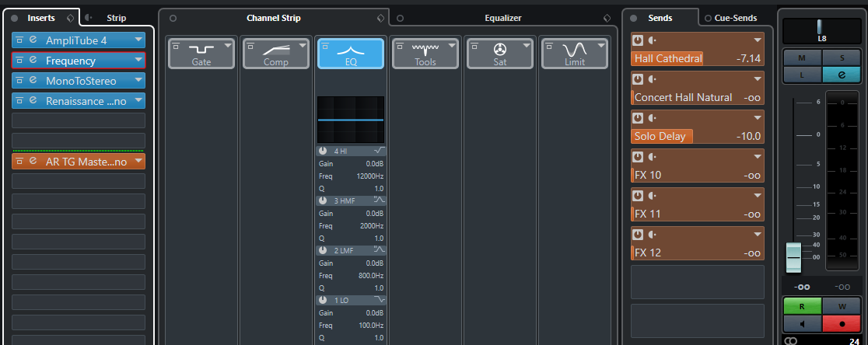The image size is (868, 345).
Task: Change the 1 LO band filter type icon
Action: coord(380,300)
